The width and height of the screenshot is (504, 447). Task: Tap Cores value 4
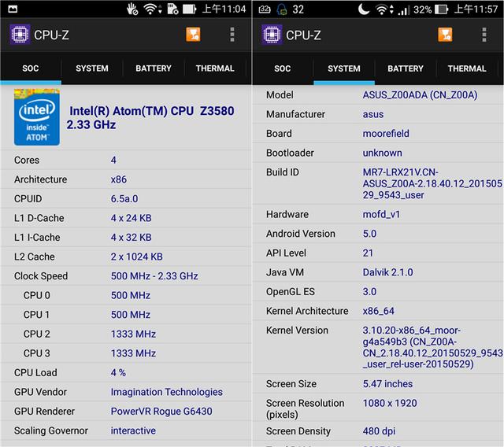pyautogui.click(x=113, y=160)
